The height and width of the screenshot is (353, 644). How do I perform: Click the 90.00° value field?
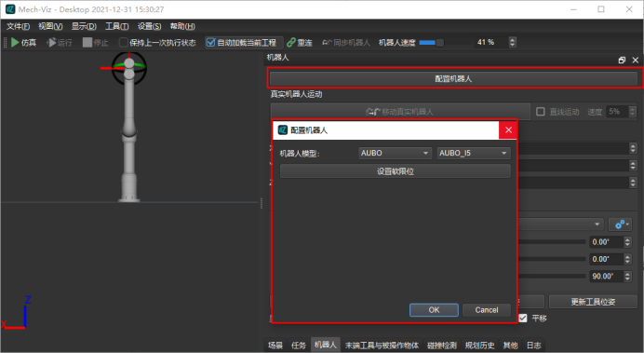coord(606,276)
